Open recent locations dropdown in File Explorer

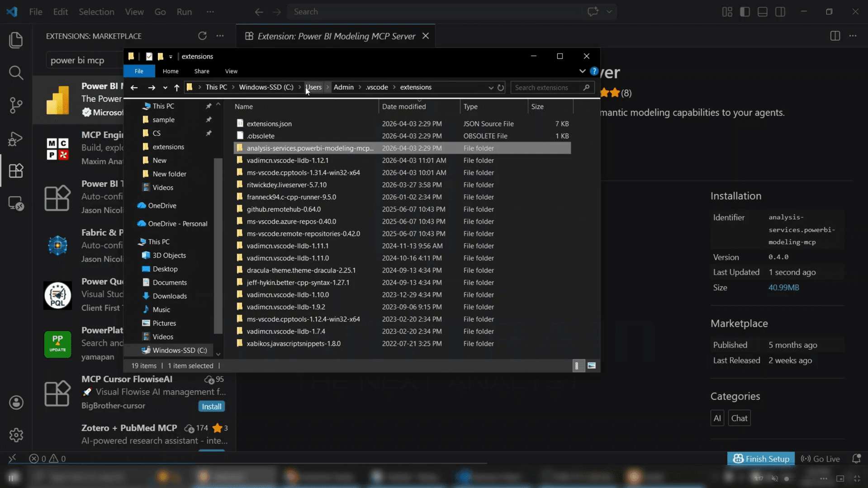pos(165,88)
